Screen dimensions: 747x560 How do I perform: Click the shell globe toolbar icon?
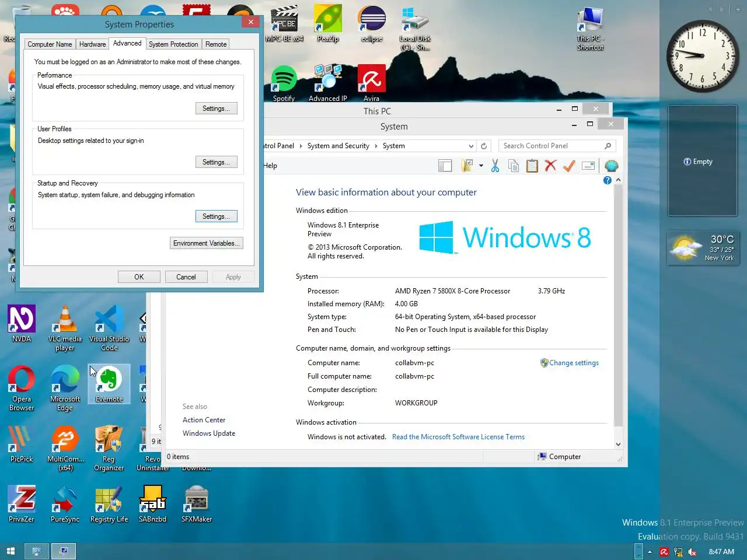[611, 166]
